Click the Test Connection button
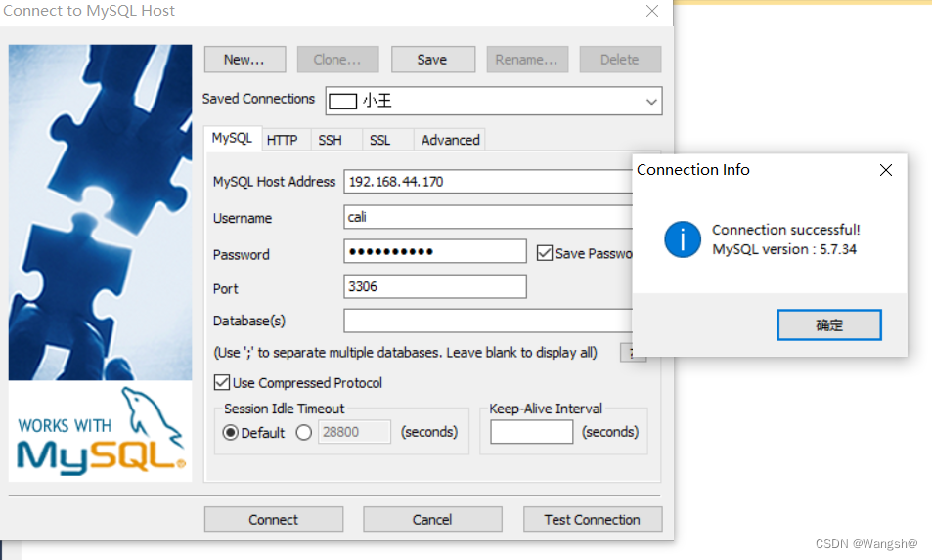Screen dimensions: 932x560 coord(593,520)
